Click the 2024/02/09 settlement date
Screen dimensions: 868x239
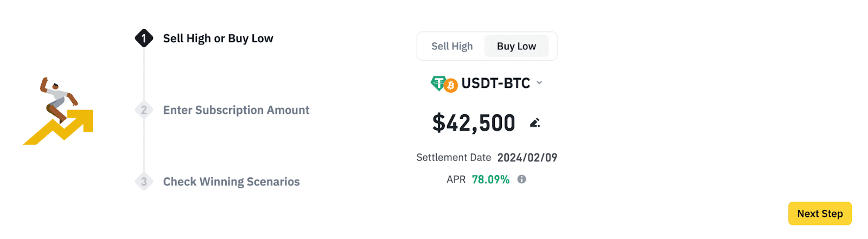tap(527, 158)
